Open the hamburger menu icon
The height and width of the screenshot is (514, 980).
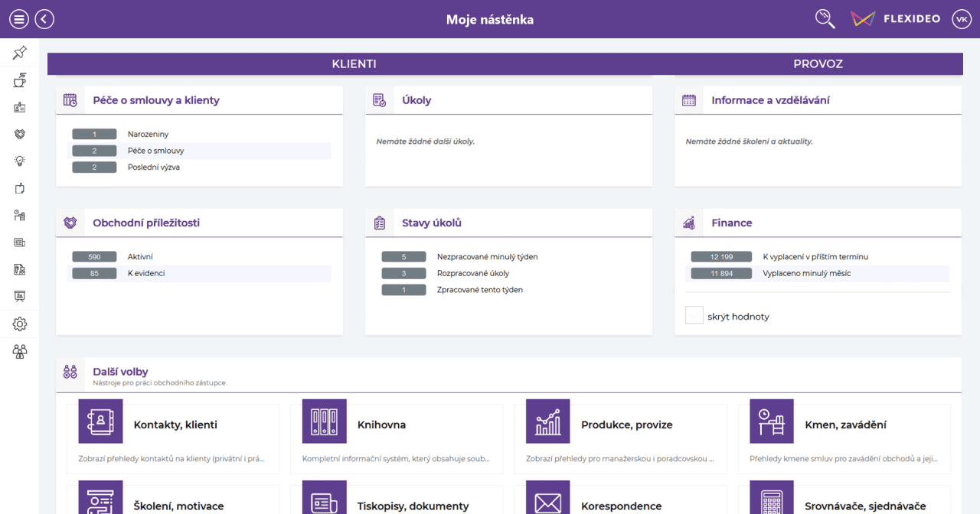tap(19, 19)
